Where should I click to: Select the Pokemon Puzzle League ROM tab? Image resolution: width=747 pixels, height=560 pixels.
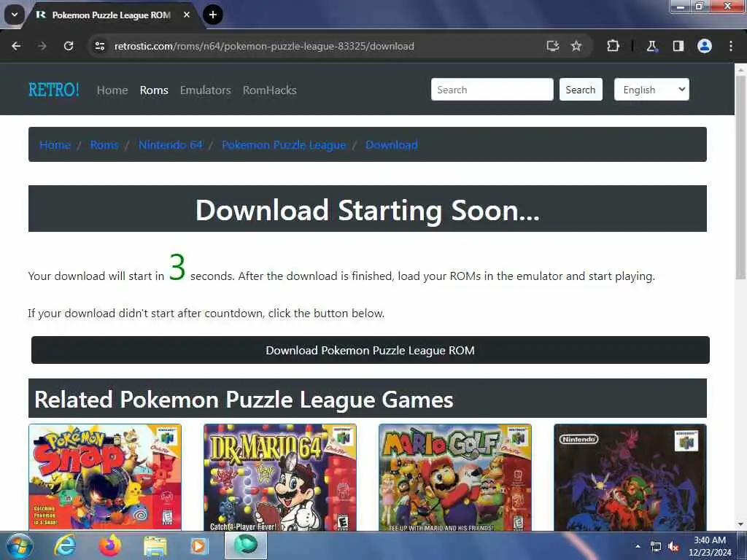(112, 15)
